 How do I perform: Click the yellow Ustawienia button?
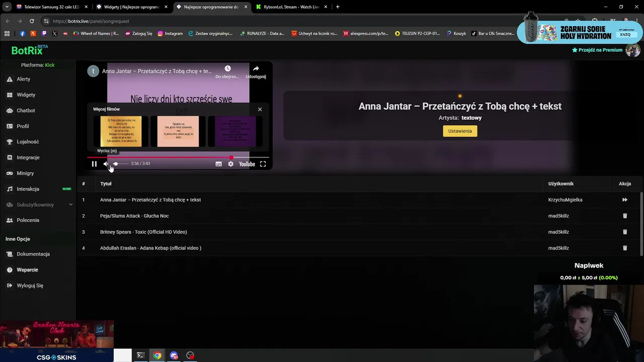460,131
